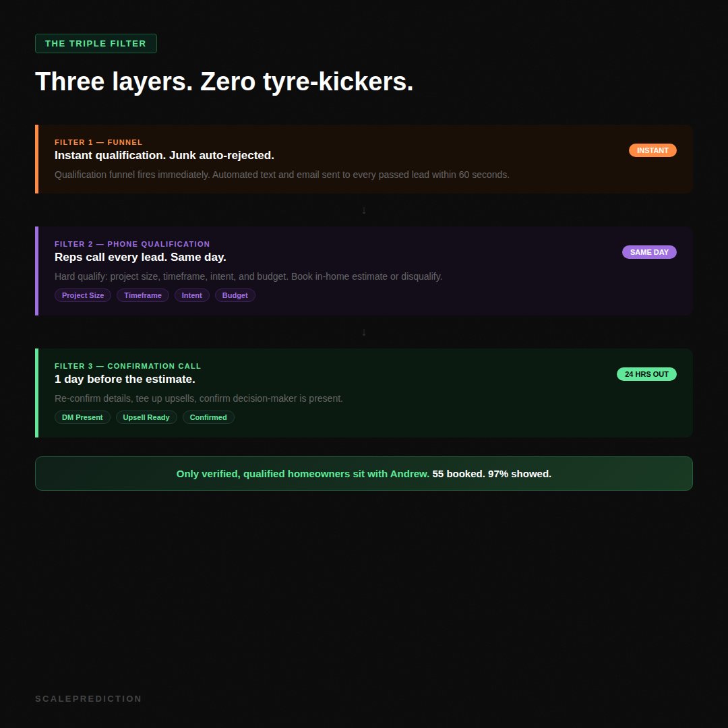Click the 'FILTER 1 — FUNNEL' label
Image resolution: width=728 pixels, height=728 pixels.
coord(98,142)
